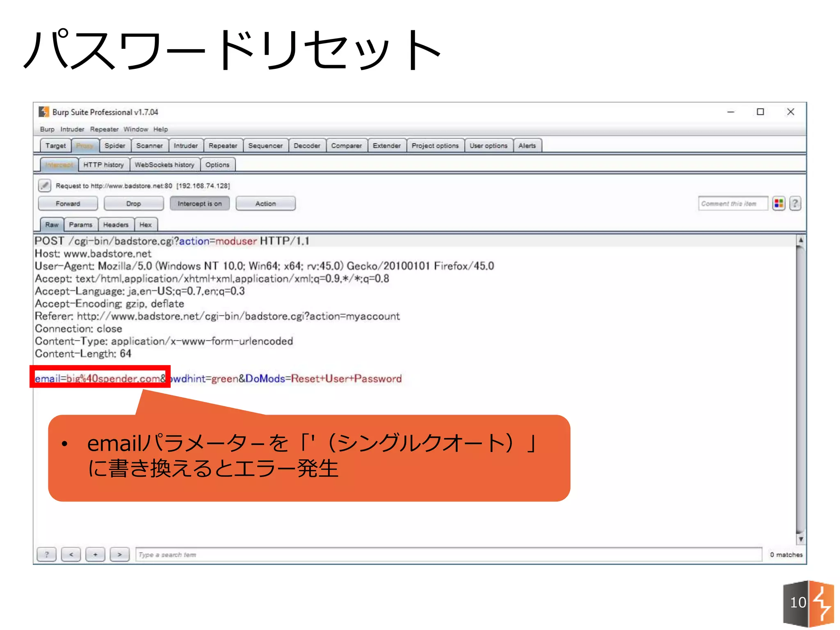The image size is (840, 630).
Task: Go to previous search match with < button
Action: tap(71, 555)
